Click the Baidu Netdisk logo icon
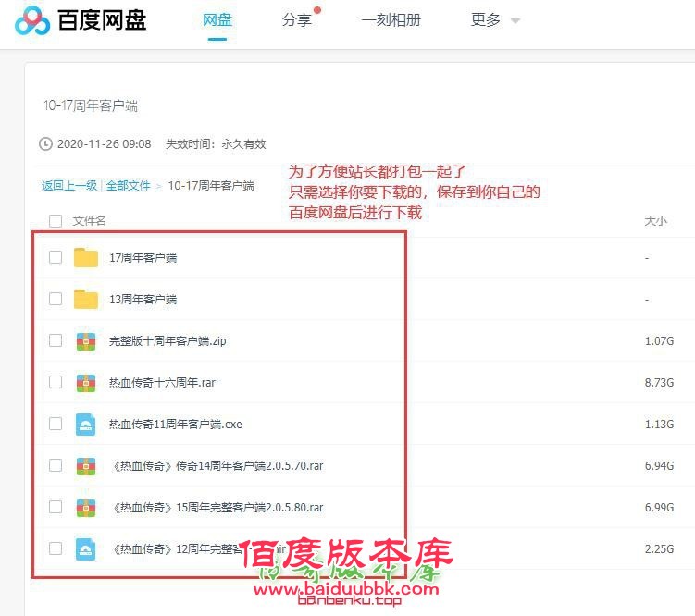Viewport: 695px width, 616px height. point(32,20)
